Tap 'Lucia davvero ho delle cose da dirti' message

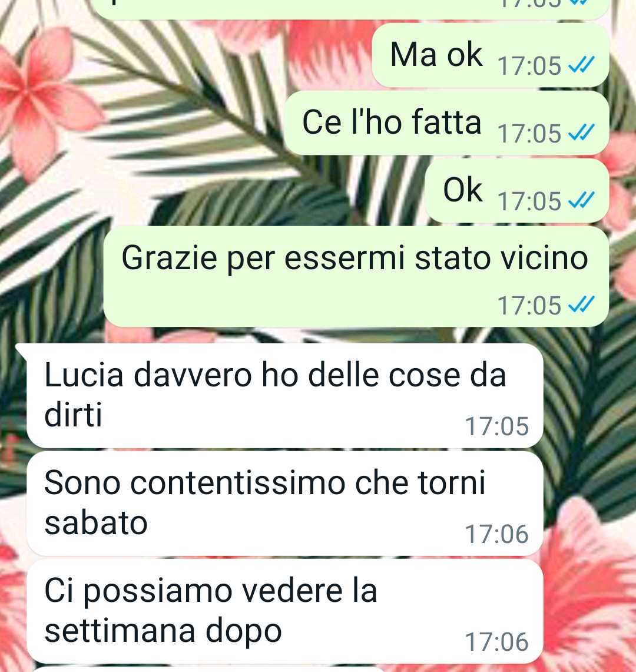[x=284, y=396]
